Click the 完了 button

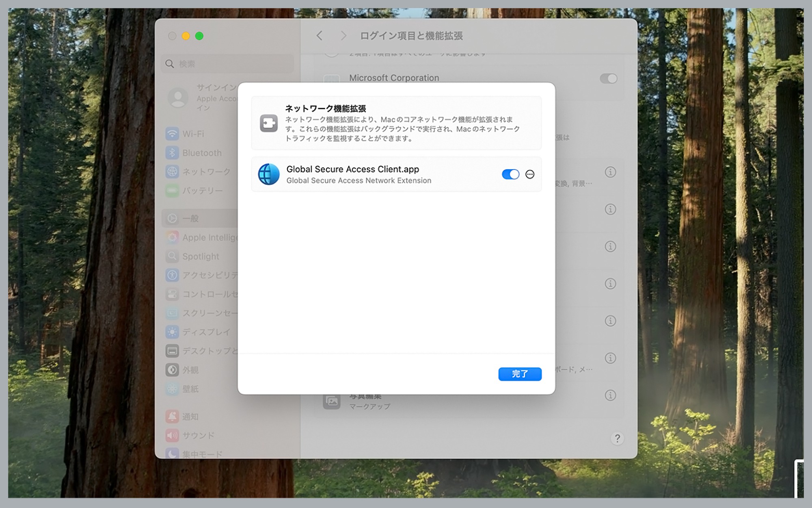pos(520,374)
